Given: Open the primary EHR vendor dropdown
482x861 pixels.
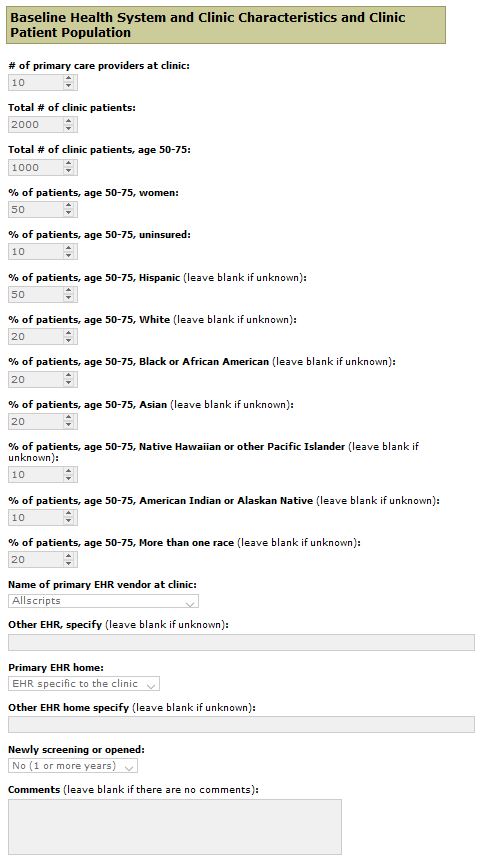Looking at the screenshot, I should [103, 601].
